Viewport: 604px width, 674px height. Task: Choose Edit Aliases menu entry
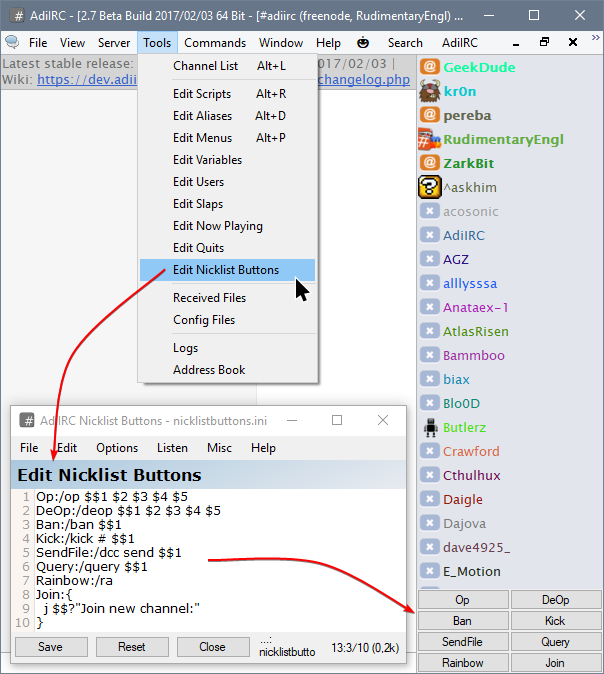227,116
